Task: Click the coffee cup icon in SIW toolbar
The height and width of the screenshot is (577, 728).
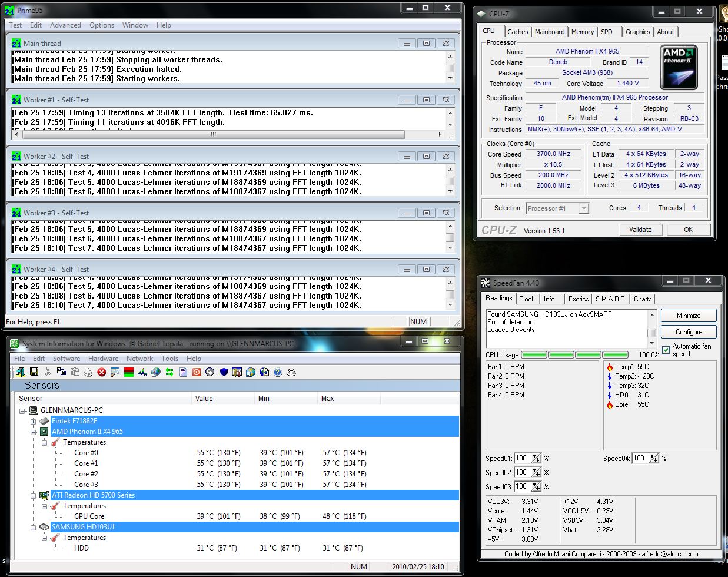Action: 291,372
